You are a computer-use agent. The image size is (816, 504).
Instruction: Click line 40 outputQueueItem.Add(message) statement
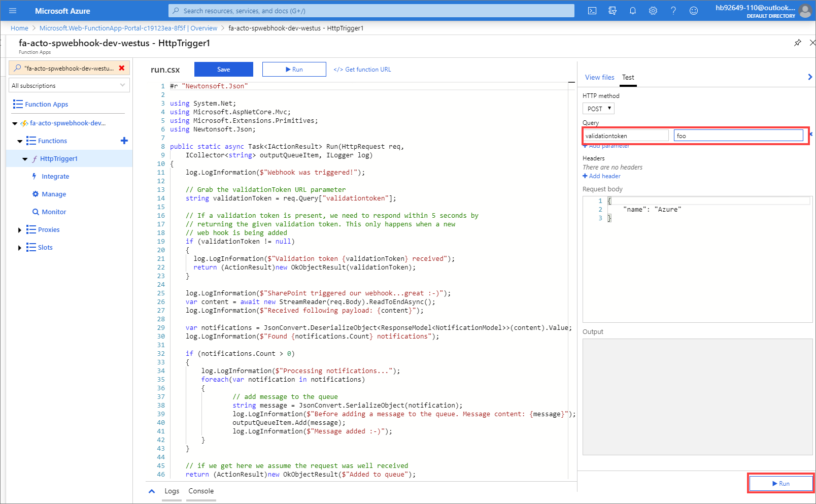point(289,422)
